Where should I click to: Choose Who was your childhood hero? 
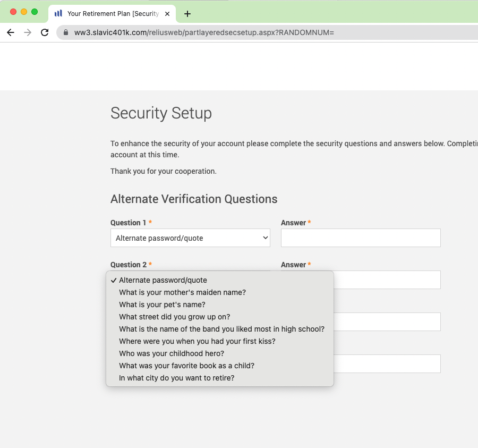(x=220, y=353)
